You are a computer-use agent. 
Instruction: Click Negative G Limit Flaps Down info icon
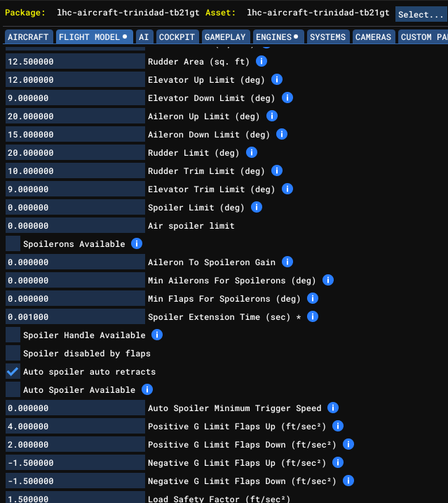click(x=348, y=481)
